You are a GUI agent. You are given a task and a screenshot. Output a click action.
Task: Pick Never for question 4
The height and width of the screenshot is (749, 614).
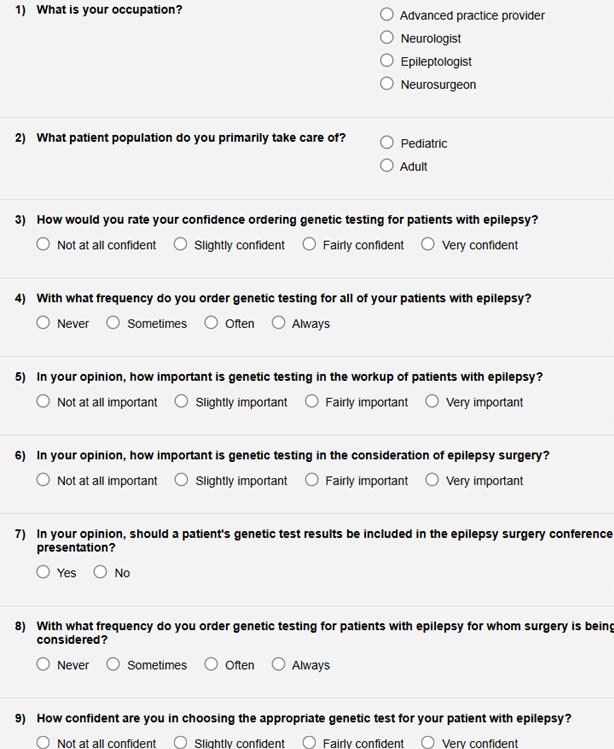(43, 323)
